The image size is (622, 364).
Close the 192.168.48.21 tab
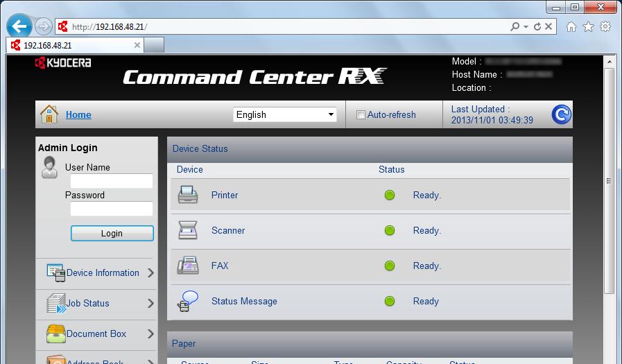click(137, 45)
